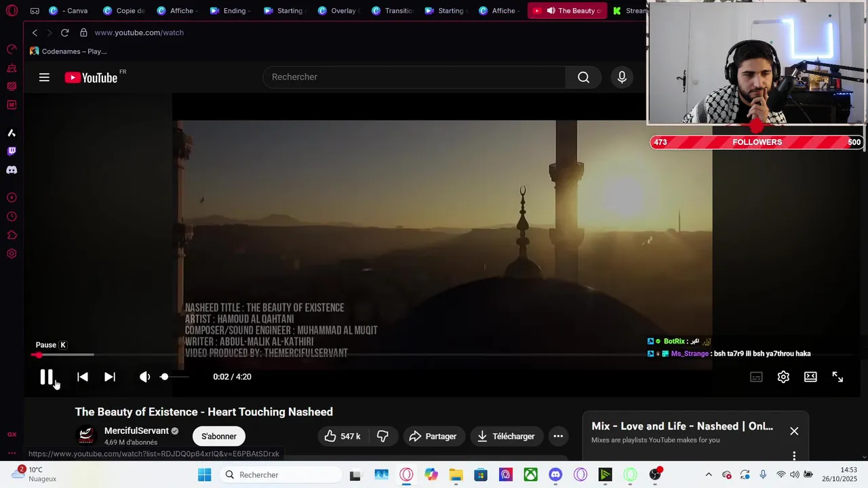Screen dimensions: 868x488
Task: Open the Mix - Love and Life playlist title
Action: pyautogui.click(x=682, y=426)
